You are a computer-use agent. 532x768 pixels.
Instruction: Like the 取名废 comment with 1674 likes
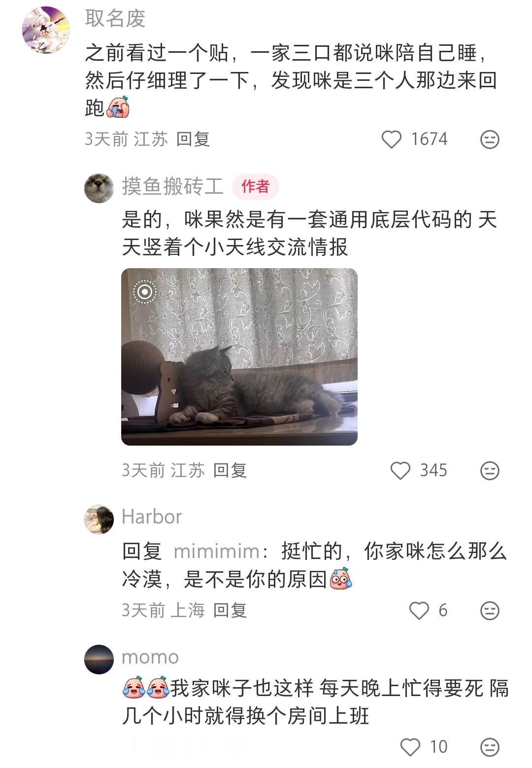392,140
